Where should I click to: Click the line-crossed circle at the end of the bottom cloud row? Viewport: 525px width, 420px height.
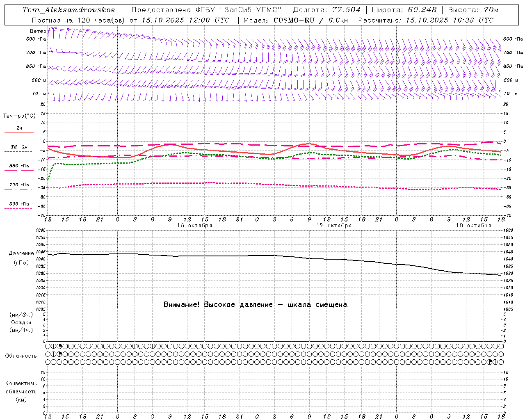496,362
